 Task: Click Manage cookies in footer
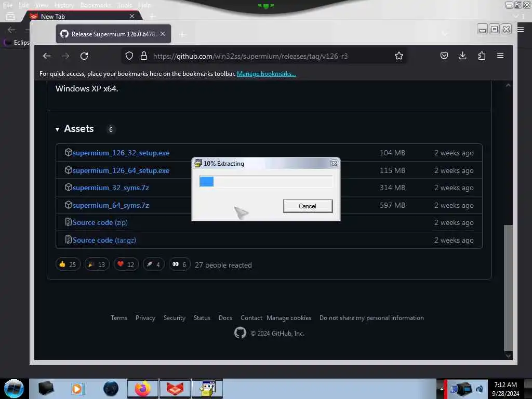[289, 318]
